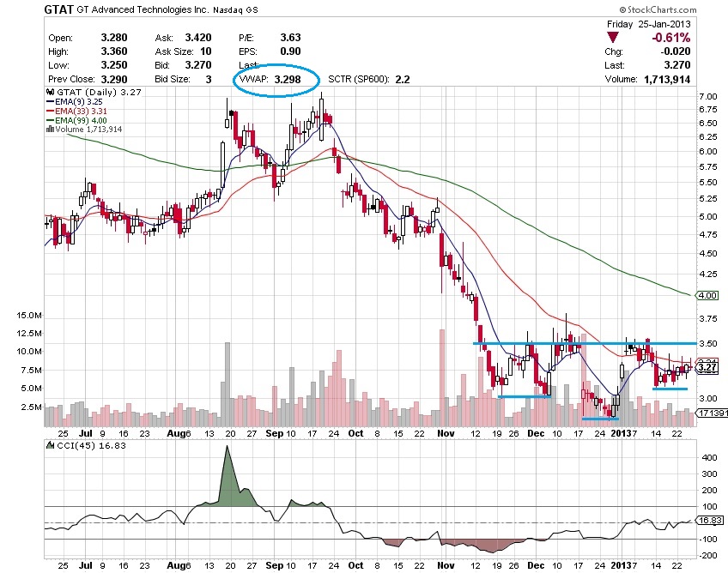Click the CCI(45) indicator panel icon
Image resolution: width=728 pixels, height=573 pixels.
(x=50, y=445)
